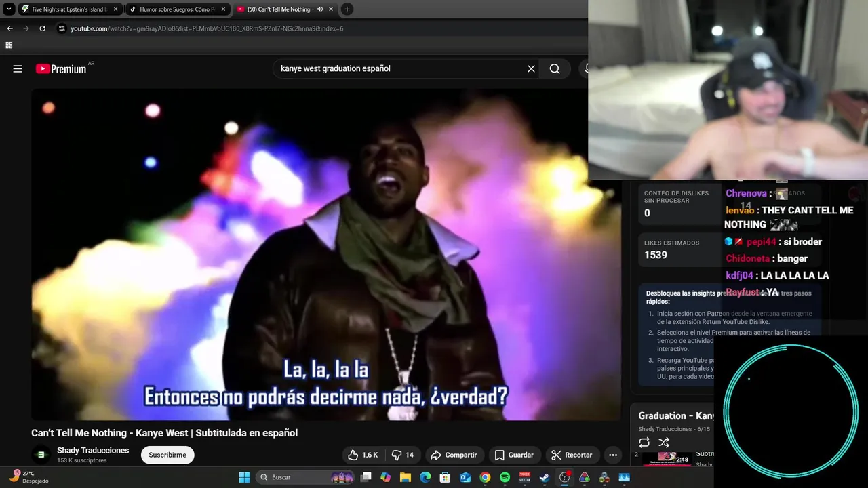This screenshot has height=488, width=868.
Task: Select the youtube.com URL in address bar
Action: [207, 28]
